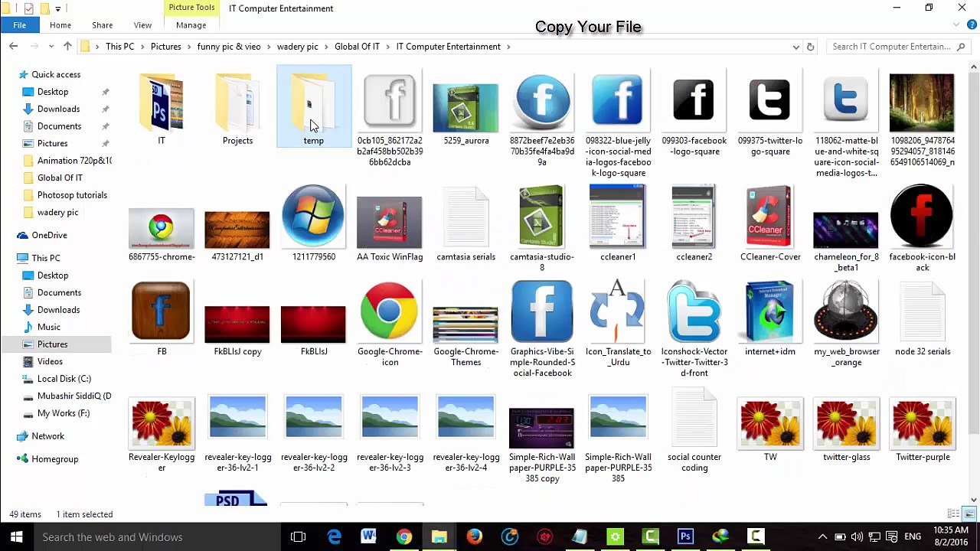Select the Google-Chrome-icon file

[x=390, y=311]
